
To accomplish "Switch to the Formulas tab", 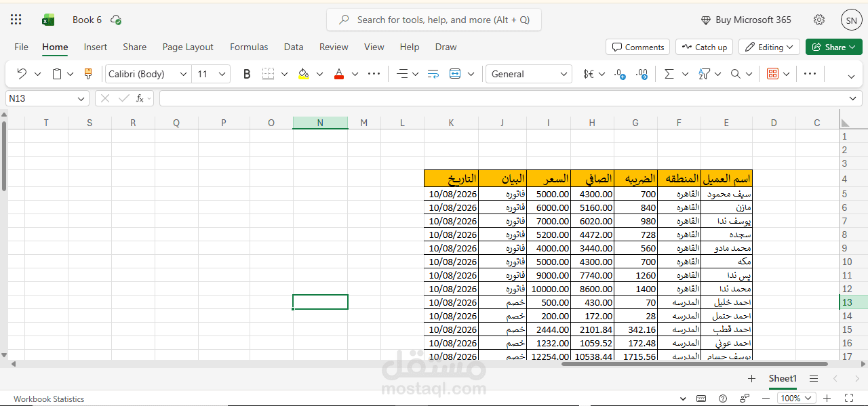I will (249, 47).
